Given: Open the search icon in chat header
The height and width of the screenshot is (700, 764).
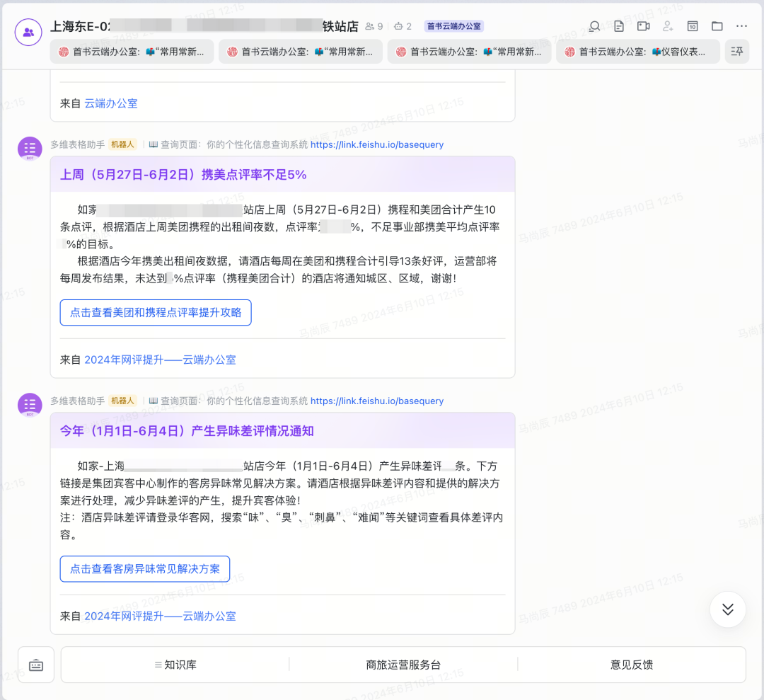Looking at the screenshot, I should (x=595, y=26).
